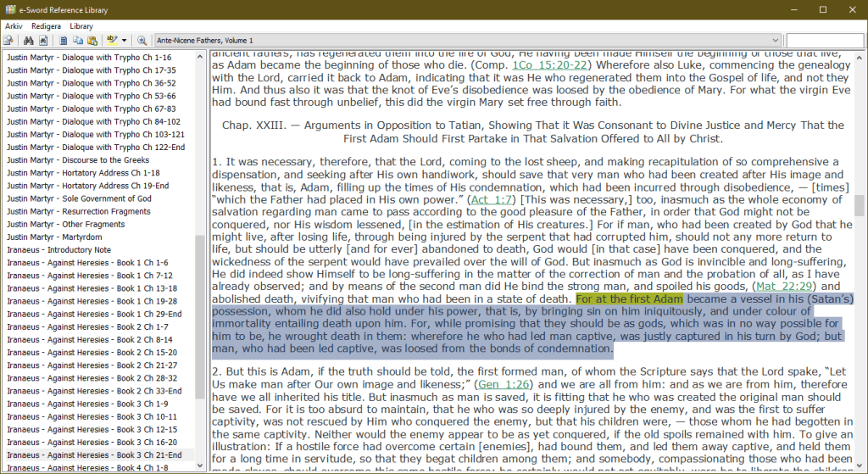Click the zoom magnifier icon
The width and height of the screenshot is (868, 474).
(142, 40)
